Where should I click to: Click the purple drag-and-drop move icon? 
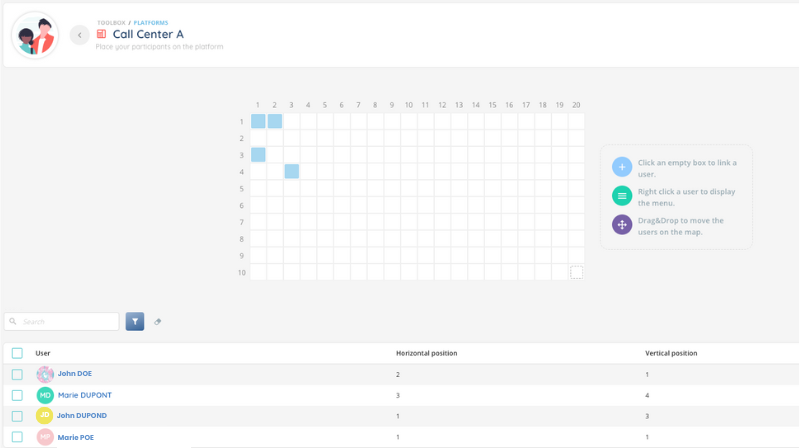coord(622,225)
